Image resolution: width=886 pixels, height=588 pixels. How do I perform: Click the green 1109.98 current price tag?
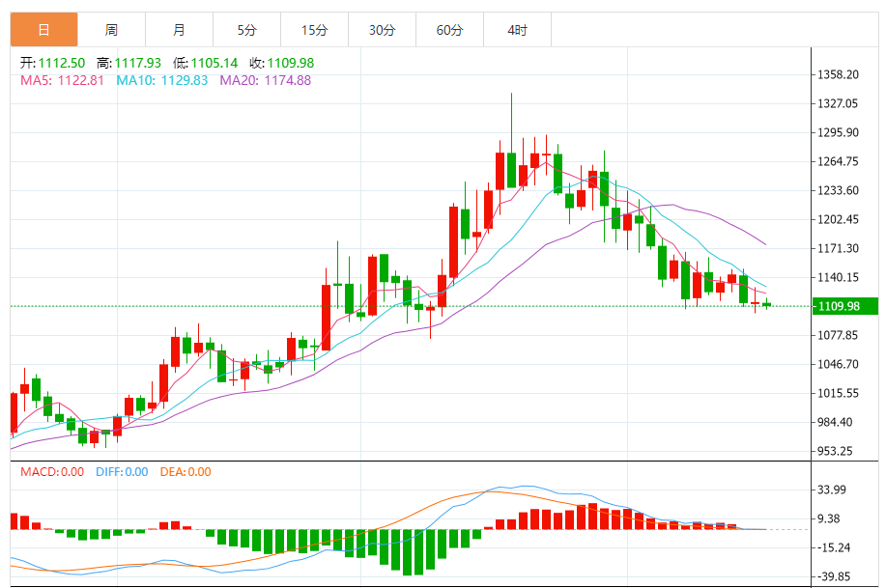click(844, 306)
